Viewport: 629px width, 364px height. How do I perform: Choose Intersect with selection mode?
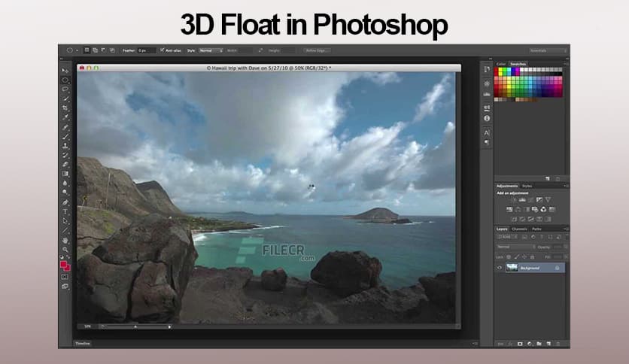pyautogui.click(x=112, y=50)
